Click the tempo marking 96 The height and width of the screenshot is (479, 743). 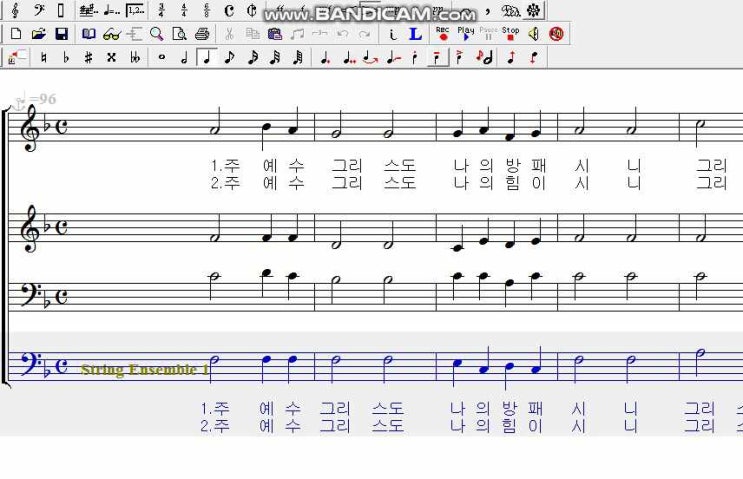[43, 99]
